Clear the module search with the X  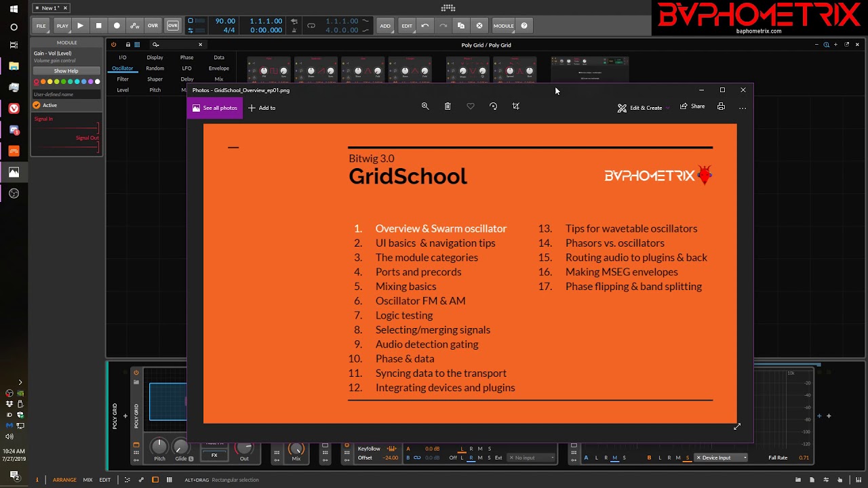click(200, 45)
